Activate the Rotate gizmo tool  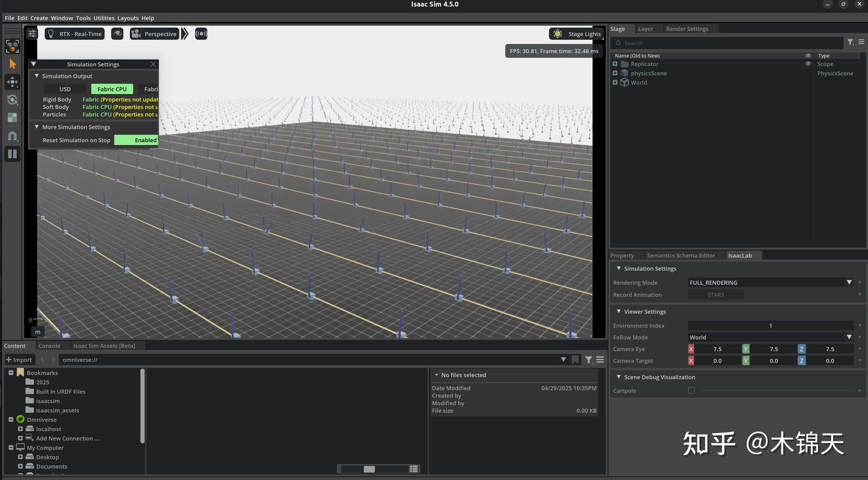pyautogui.click(x=12, y=100)
